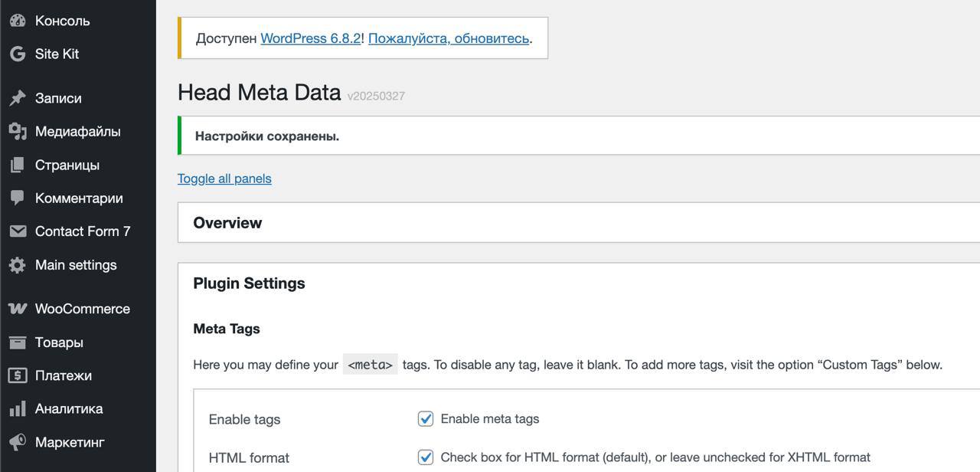This screenshot has width=980, height=472.
Task: Click the Медиафайлы media icon
Action: (18, 131)
